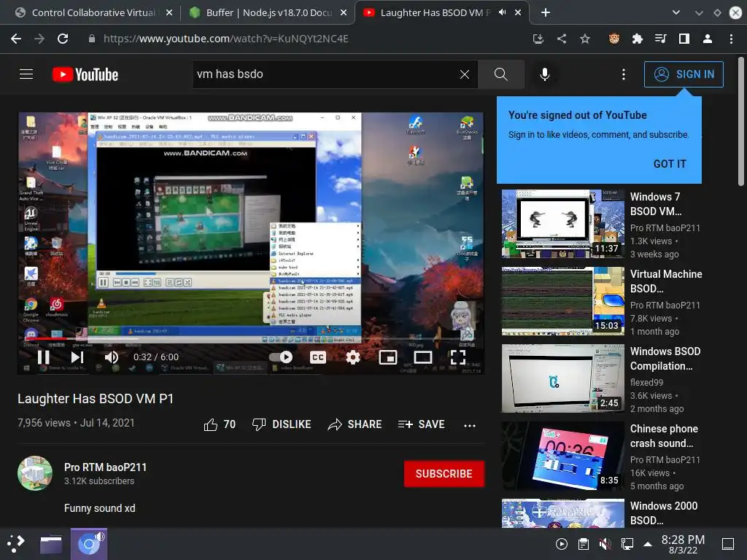Expand hidden system tray icons arrow

pyautogui.click(x=648, y=544)
